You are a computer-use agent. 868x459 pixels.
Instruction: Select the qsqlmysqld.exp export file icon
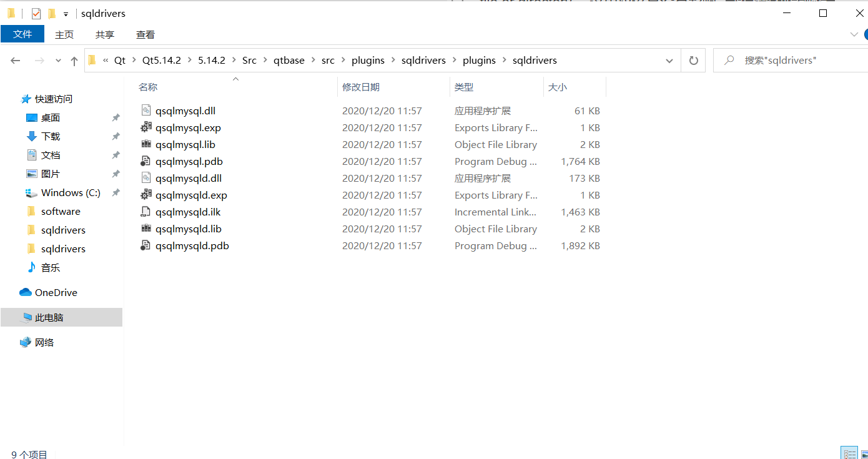point(146,195)
